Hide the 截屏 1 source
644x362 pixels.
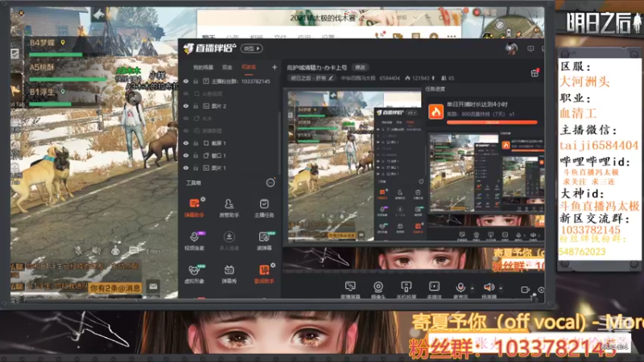(x=186, y=143)
